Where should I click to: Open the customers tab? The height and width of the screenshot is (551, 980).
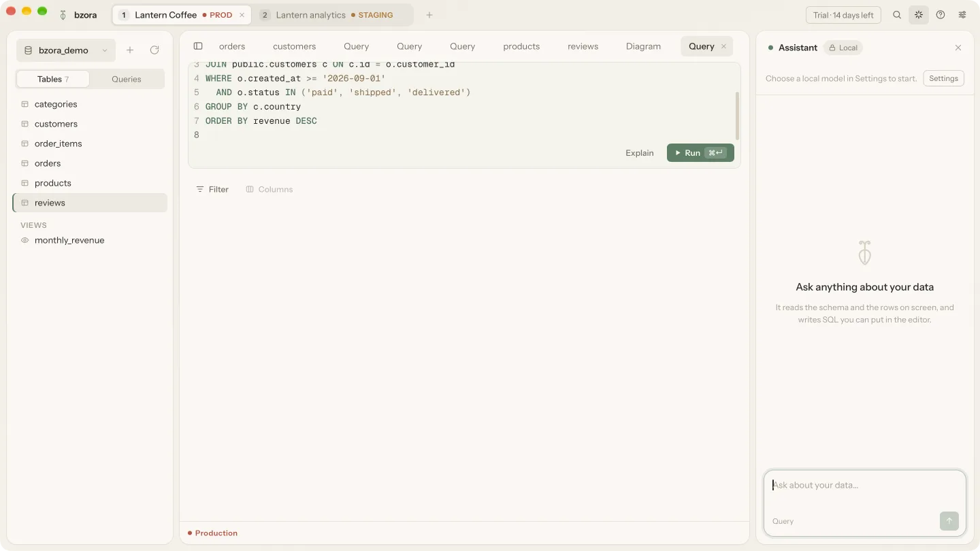pyautogui.click(x=294, y=46)
